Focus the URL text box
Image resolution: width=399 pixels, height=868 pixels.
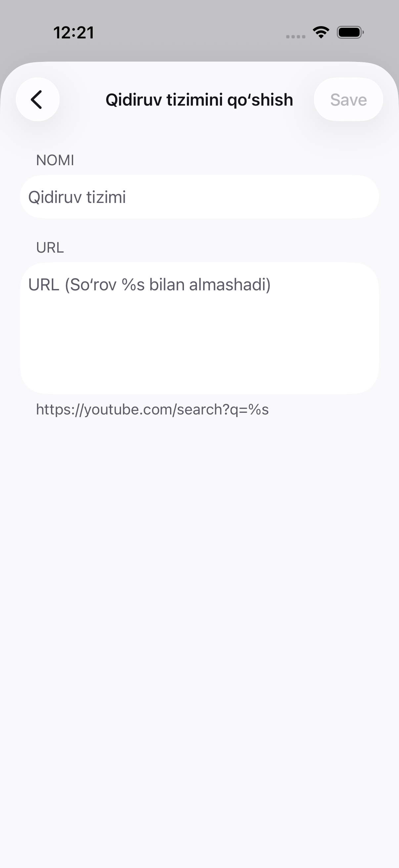point(199,328)
